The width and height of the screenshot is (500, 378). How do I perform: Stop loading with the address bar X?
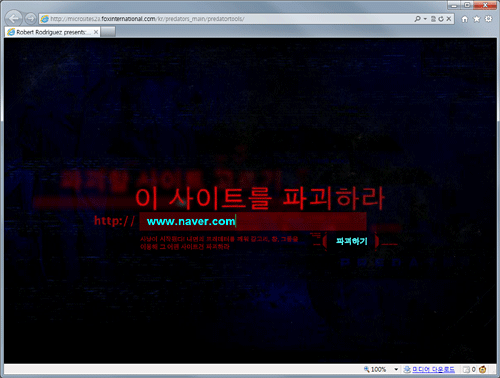pos(449,19)
